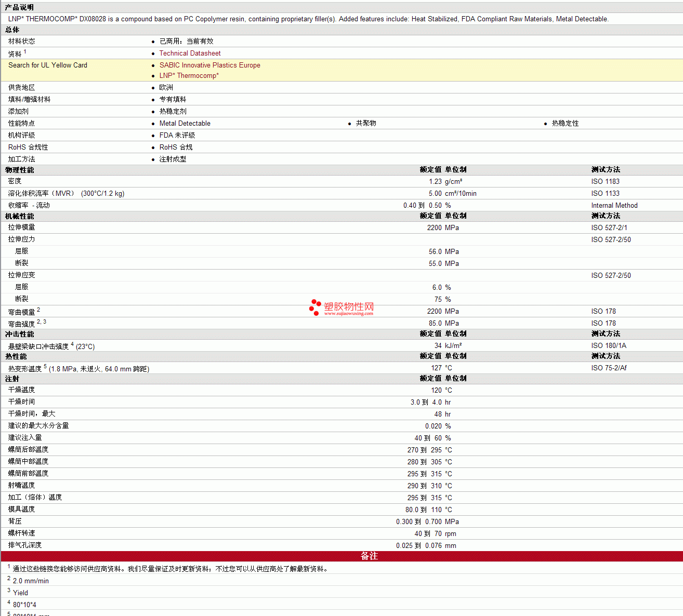Select the break strain value 75

click(x=438, y=300)
